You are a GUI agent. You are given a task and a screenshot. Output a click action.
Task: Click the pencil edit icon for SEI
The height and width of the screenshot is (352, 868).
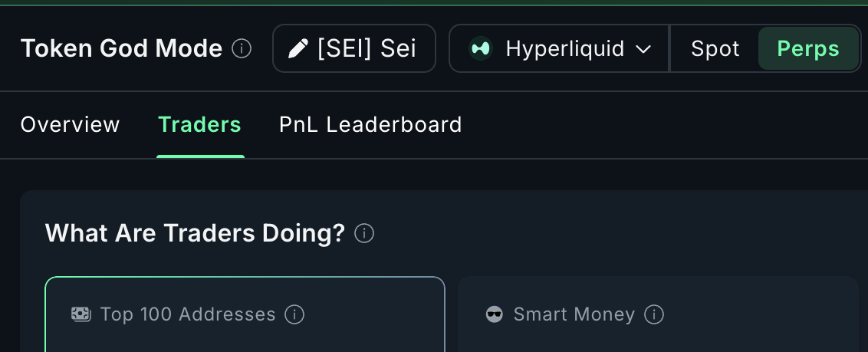[x=297, y=49]
